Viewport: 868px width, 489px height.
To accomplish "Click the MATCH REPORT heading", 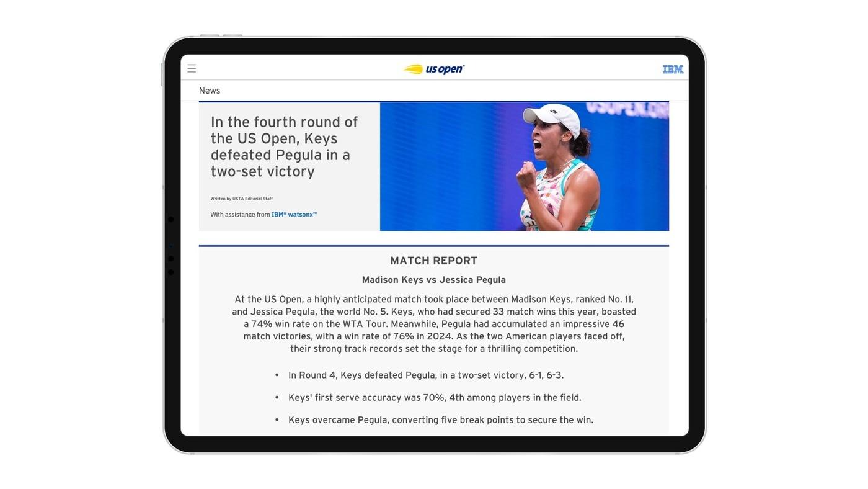I will [433, 261].
